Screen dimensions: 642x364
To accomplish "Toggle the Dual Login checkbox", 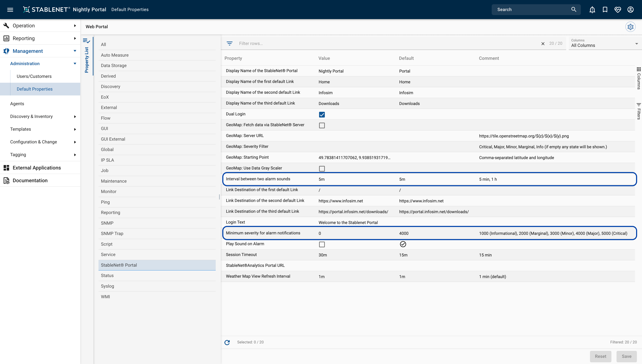I will [322, 115].
